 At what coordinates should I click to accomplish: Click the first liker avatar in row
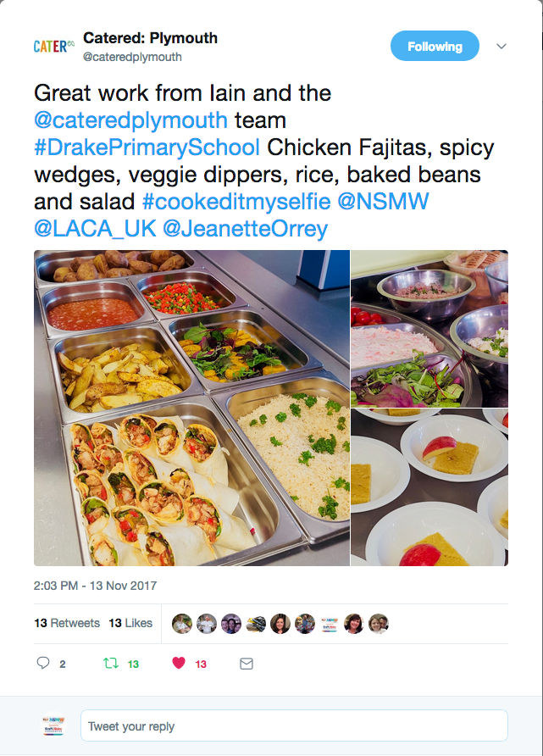point(181,624)
